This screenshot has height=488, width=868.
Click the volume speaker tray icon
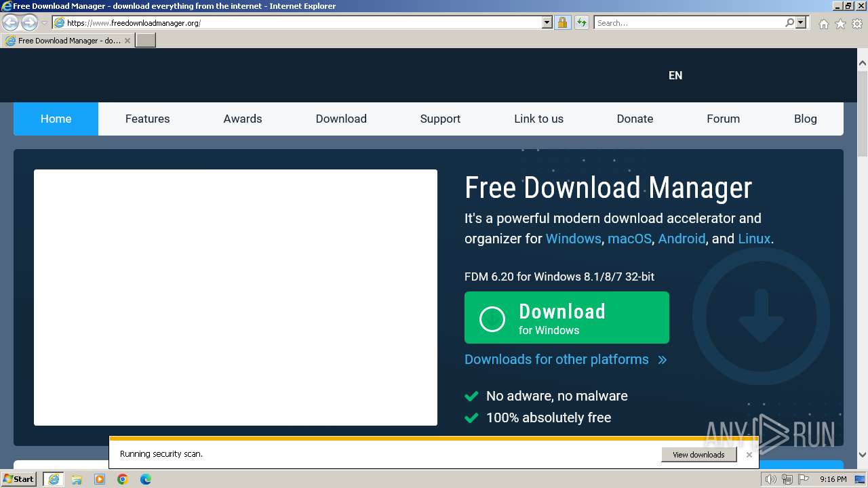pos(771,479)
